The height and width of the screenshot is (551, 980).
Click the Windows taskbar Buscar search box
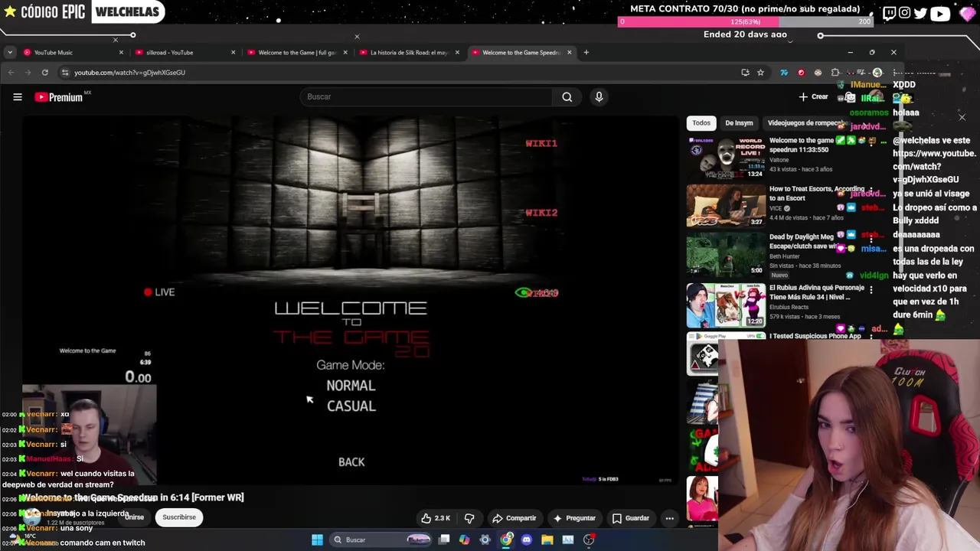pyautogui.click(x=381, y=540)
